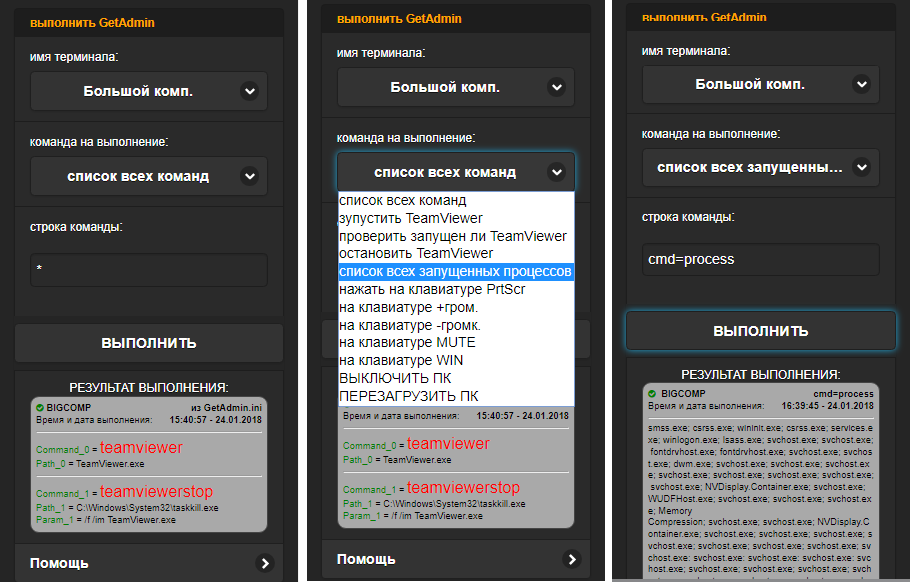The width and height of the screenshot is (911, 582).
Task: Focus command string field containing asterisk
Action: [149, 270]
